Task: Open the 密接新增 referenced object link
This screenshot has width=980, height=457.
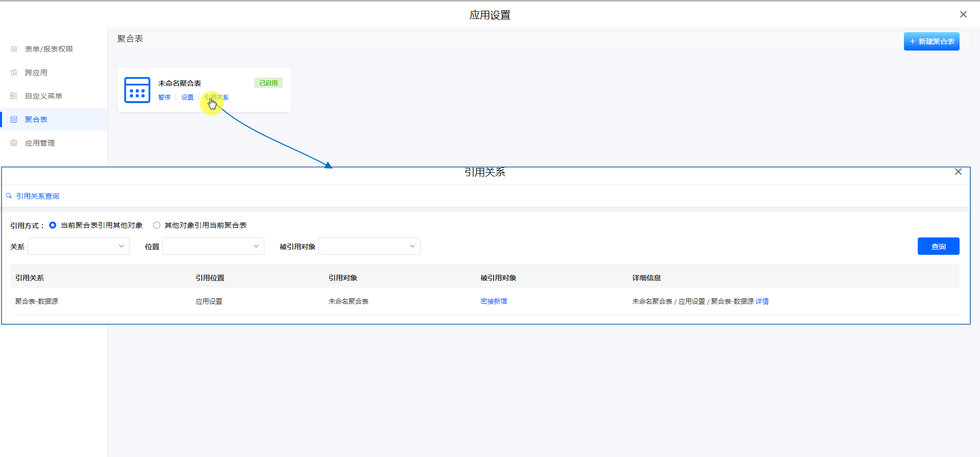Action: tap(494, 301)
